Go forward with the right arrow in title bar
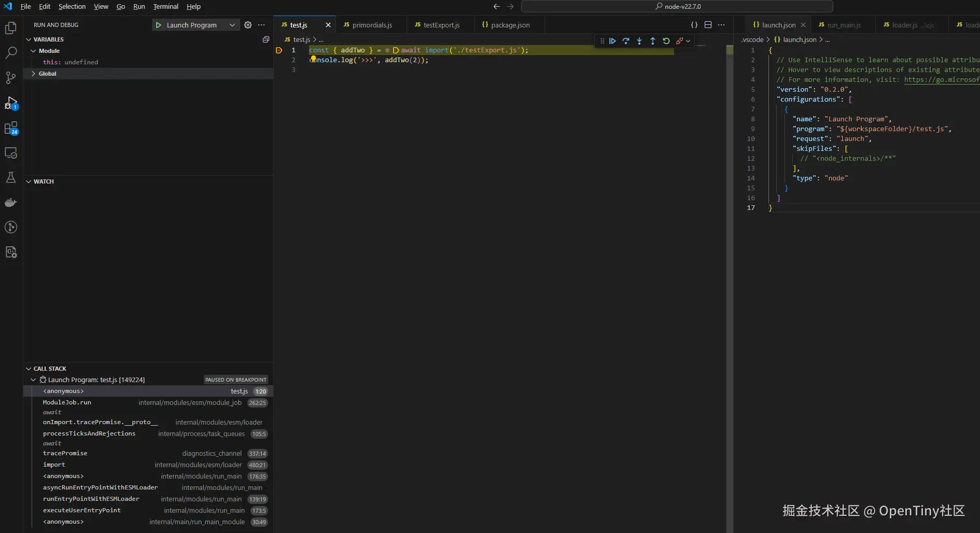 click(510, 7)
